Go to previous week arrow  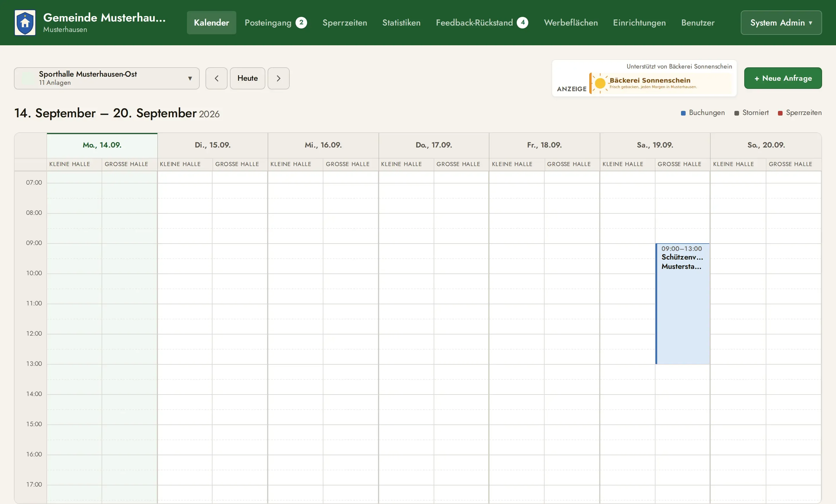click(x=217, y=78)
